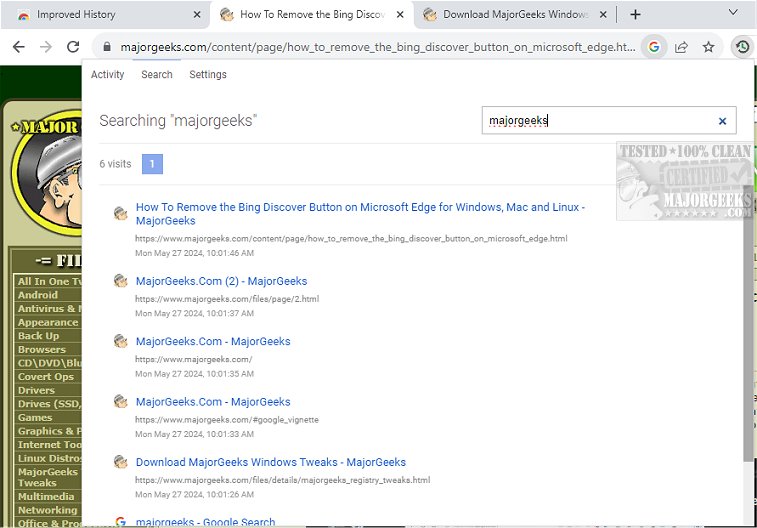This screenshot has width=757, height=528.
Task: Open Multimedia category in sidebar
Action: [x=46, y=496]
